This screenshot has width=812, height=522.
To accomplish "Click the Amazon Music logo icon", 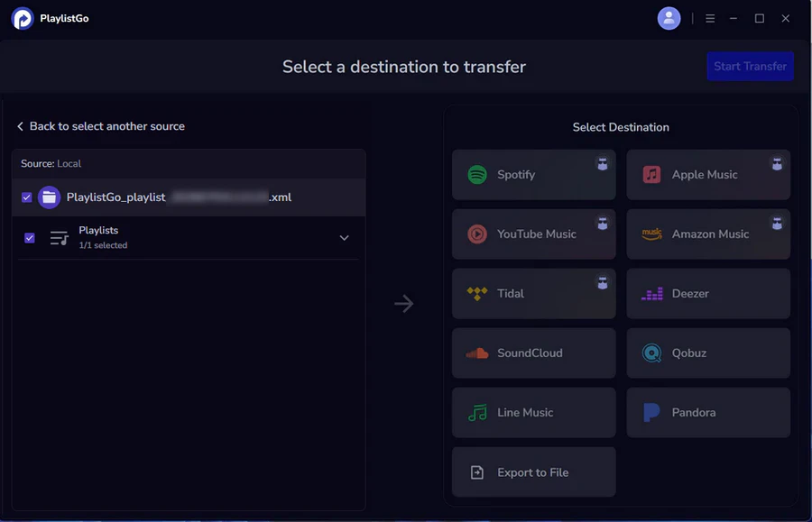I will 651,234.
